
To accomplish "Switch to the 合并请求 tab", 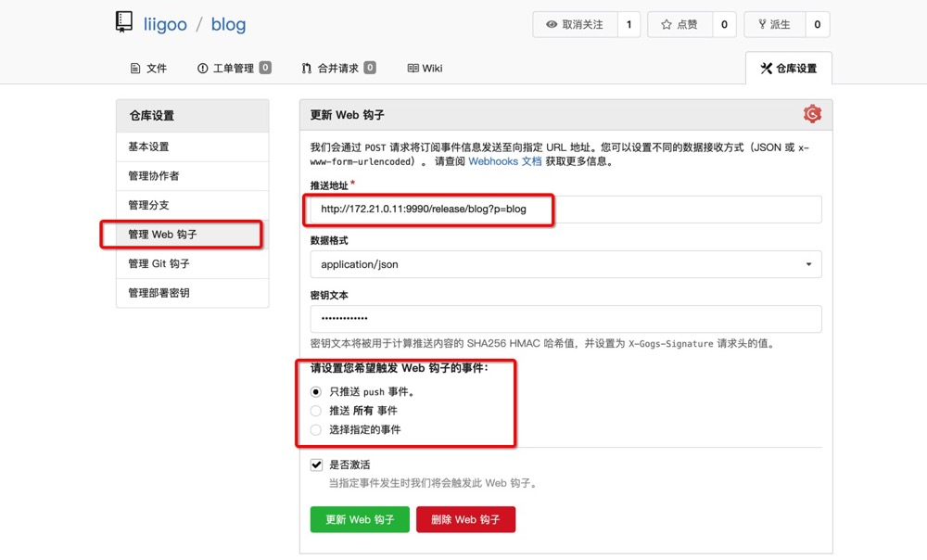I will click(x=337, y=69).
